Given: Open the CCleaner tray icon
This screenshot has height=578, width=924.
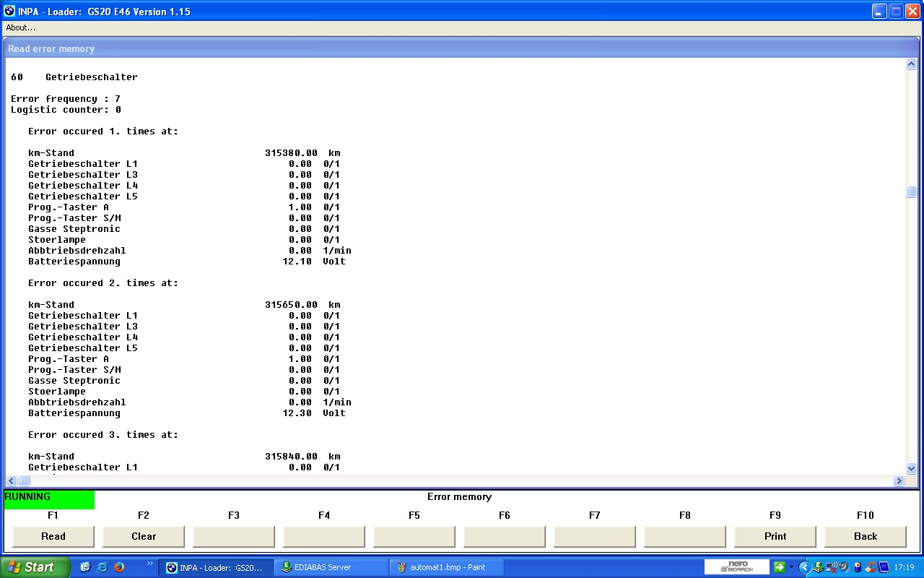Looking at the screenshot, I should tap(870, 567).
